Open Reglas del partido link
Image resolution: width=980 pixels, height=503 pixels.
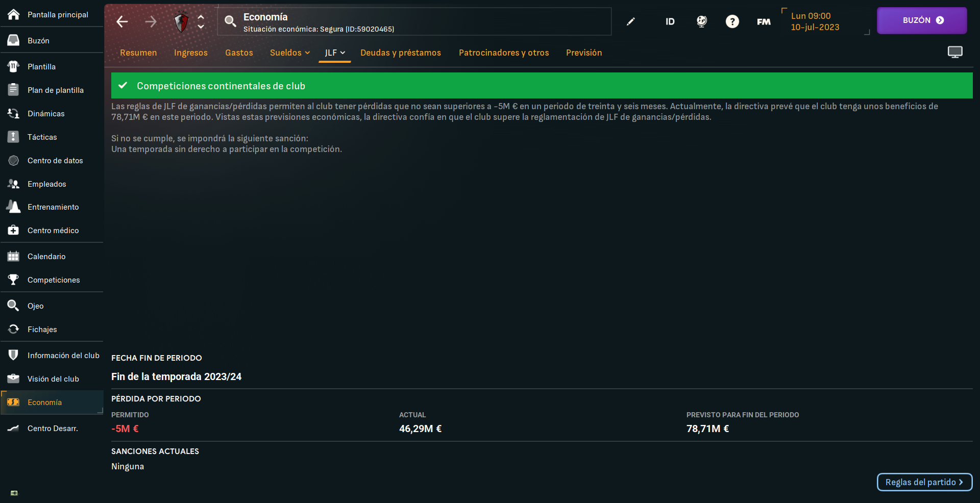[924, 482]
